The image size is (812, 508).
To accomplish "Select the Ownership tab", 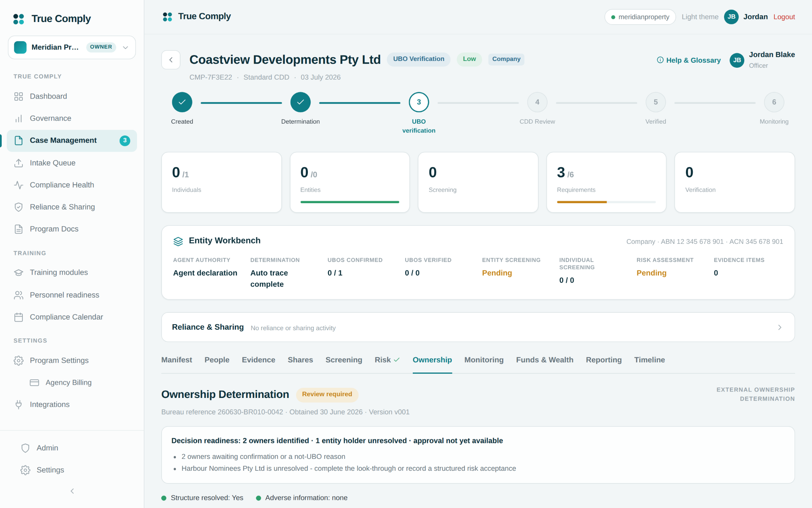I will pyautogui.click(x=432, y=360).
